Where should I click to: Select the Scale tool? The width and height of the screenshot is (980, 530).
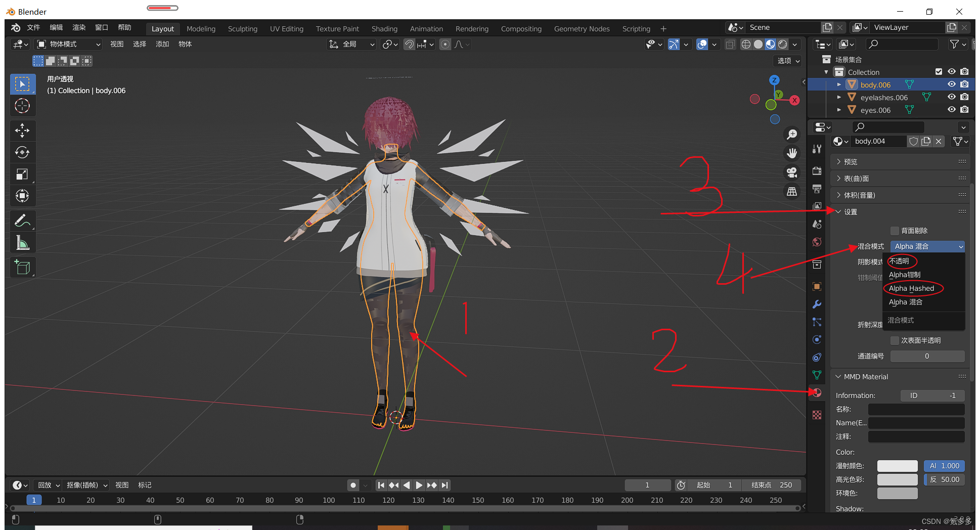click(22, 174)
